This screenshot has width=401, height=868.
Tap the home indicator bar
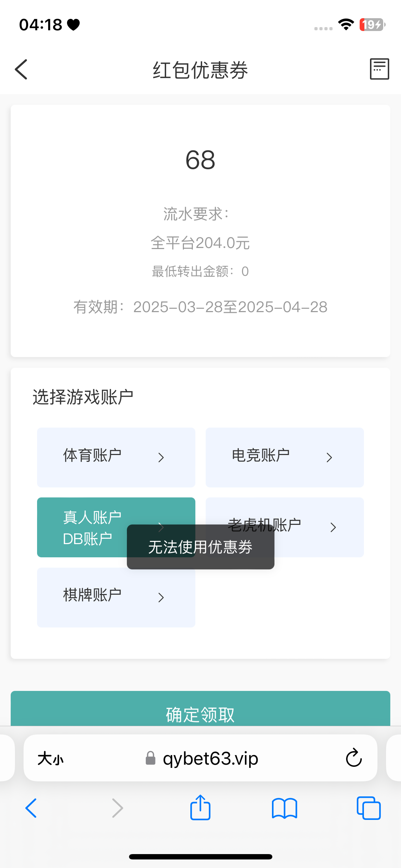pos(200,857)
